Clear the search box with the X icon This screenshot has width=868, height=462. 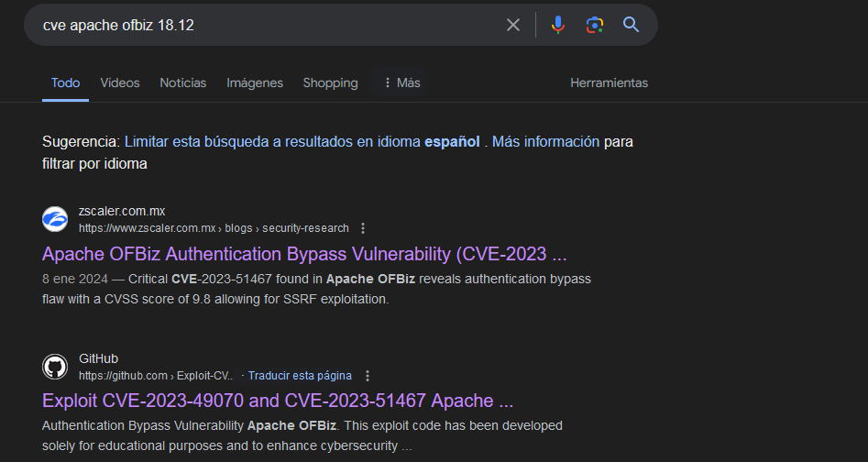513,25
